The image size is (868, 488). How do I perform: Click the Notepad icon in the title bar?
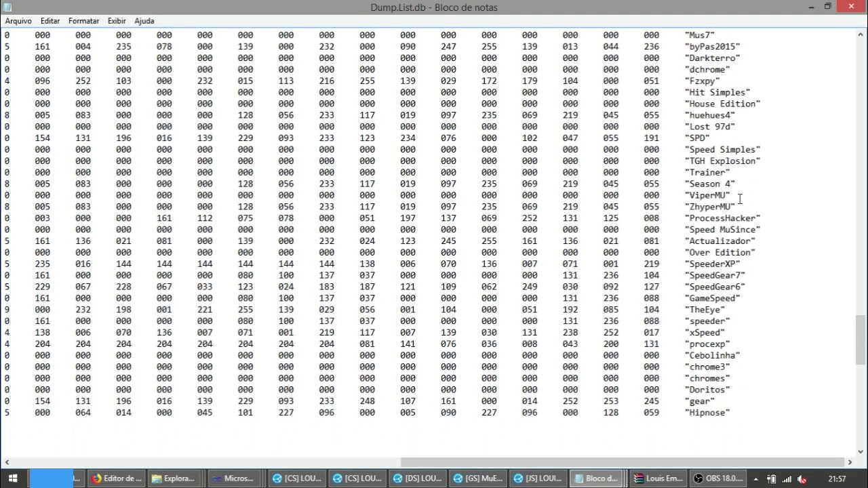tap(7, 7)
